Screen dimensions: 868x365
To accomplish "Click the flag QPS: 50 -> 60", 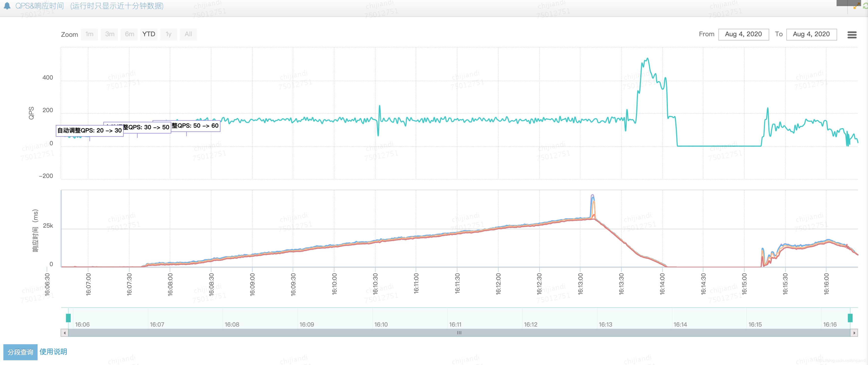I will click(x=186, y=126).
